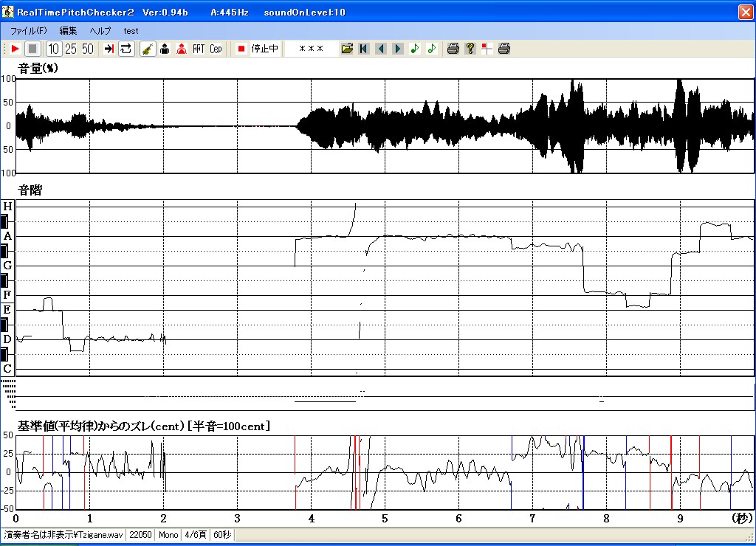756x546 pixels.
Task: Click the soundOnLevel:10 text in the title bar
Action: coord(305,13)
